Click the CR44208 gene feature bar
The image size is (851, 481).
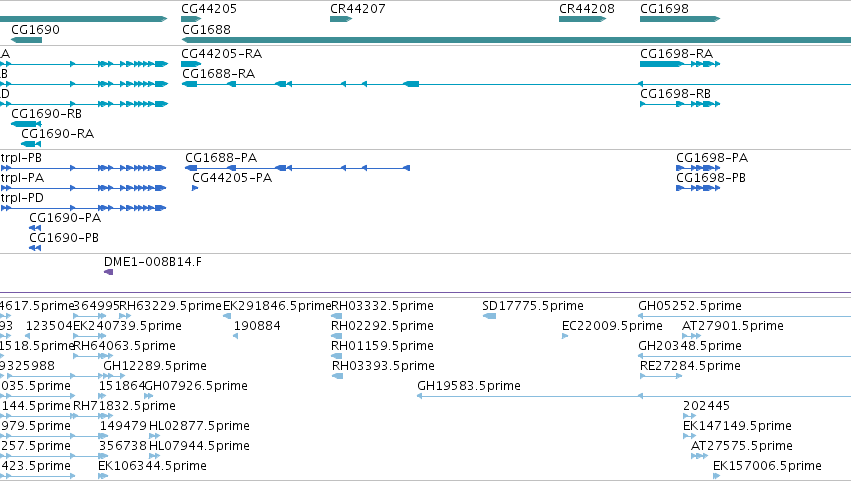point(582,19)
